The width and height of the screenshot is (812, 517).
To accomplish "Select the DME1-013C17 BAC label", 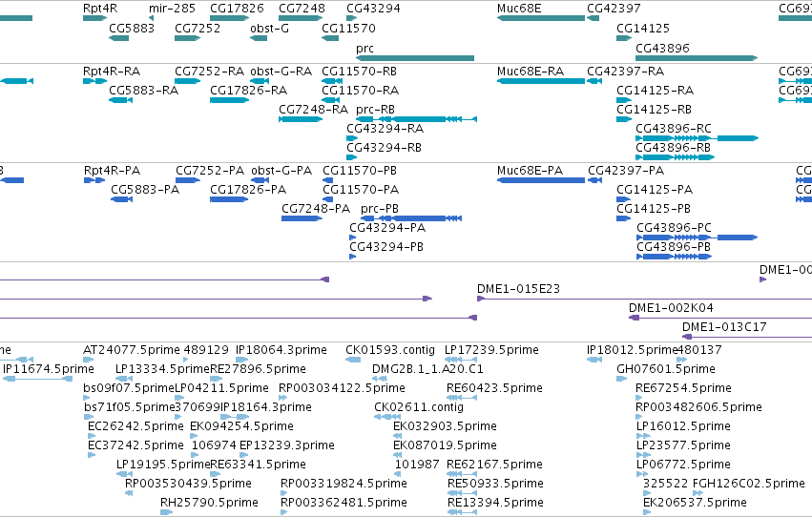I will tap(724, 327).
